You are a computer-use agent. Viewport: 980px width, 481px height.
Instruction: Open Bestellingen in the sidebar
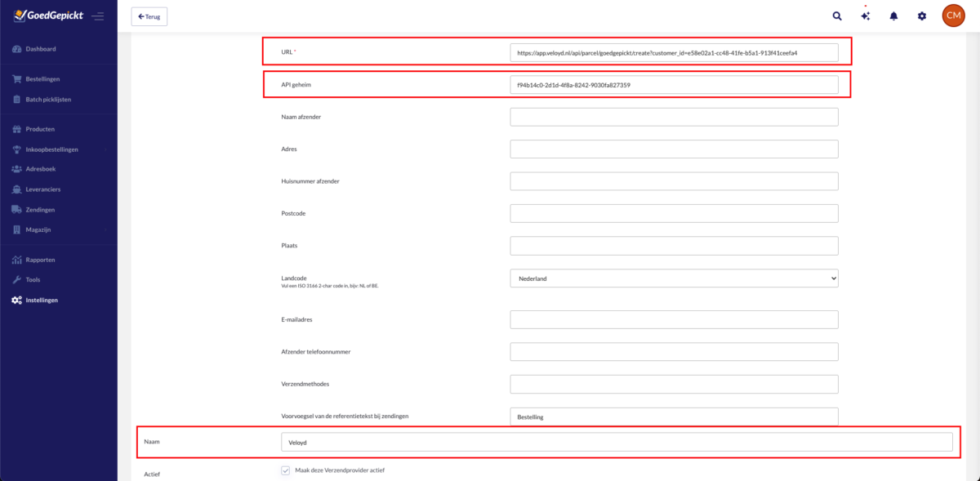[x=42, y=79]
